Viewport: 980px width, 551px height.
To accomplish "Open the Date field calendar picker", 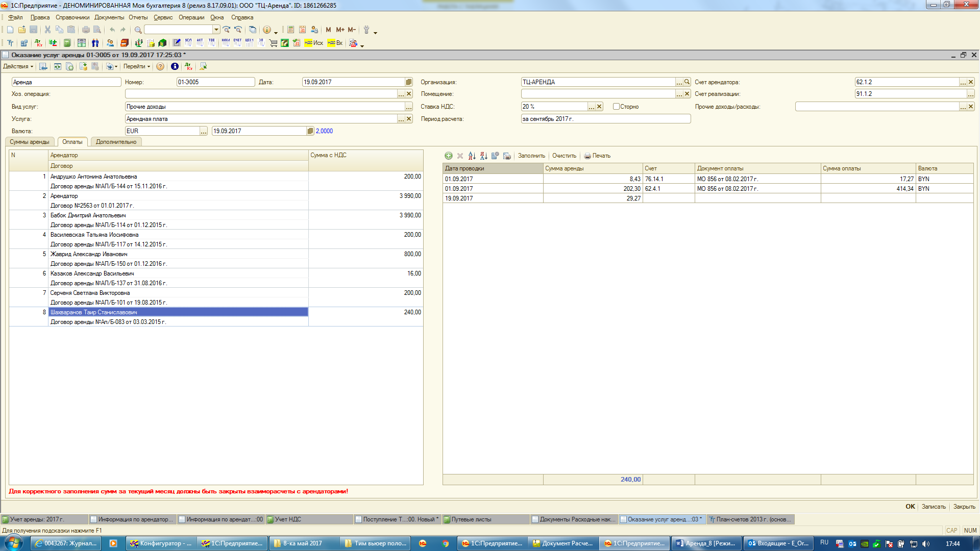I will point(409,82).
